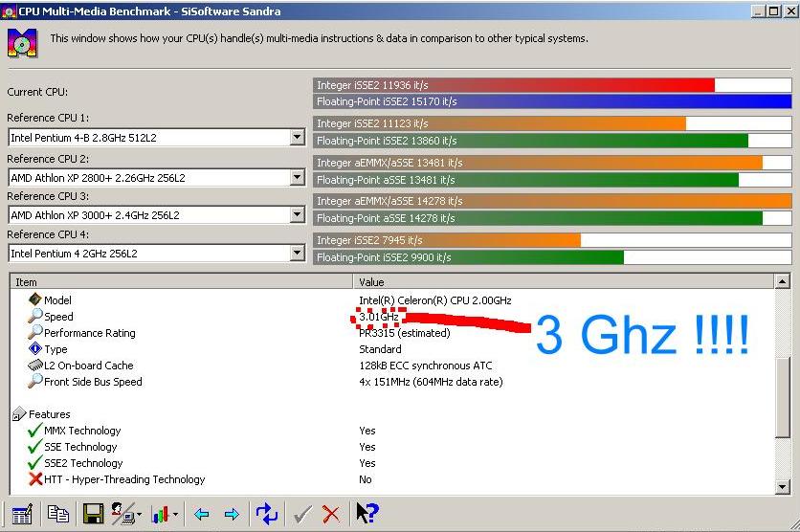Click the AMD Athlon XP 2800+ combo box
800x532 pixels.
coord(157,178)
